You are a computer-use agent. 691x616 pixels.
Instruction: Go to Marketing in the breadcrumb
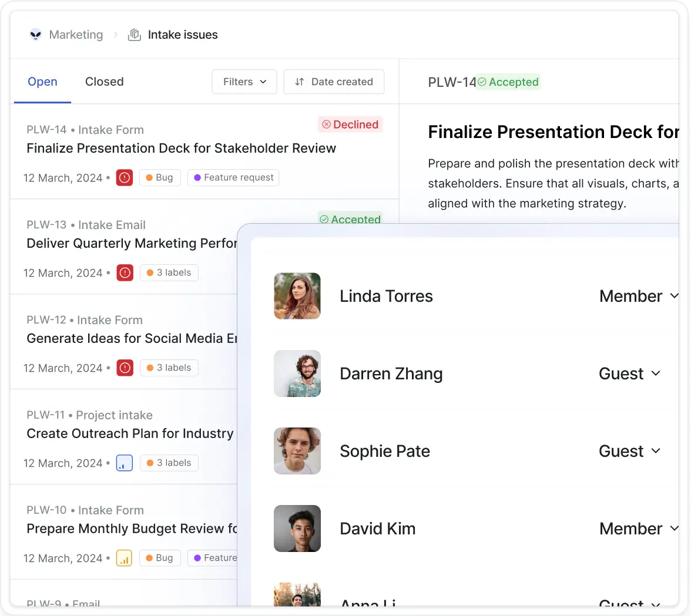[x=76, y=35]
